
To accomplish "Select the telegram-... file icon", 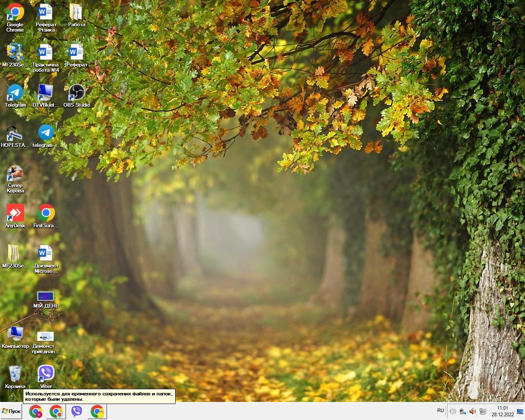I will (x=46, y=136).
